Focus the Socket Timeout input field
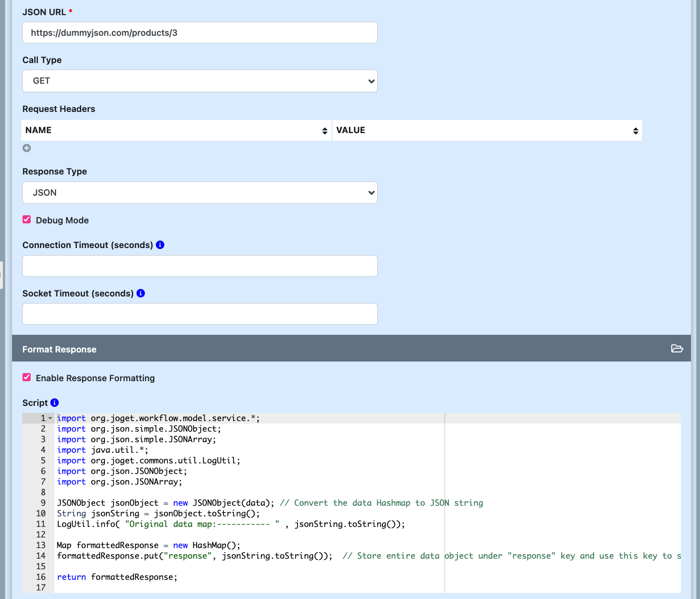Image resolution: width=700 pixels, height=599 pixels. (200, 314)
